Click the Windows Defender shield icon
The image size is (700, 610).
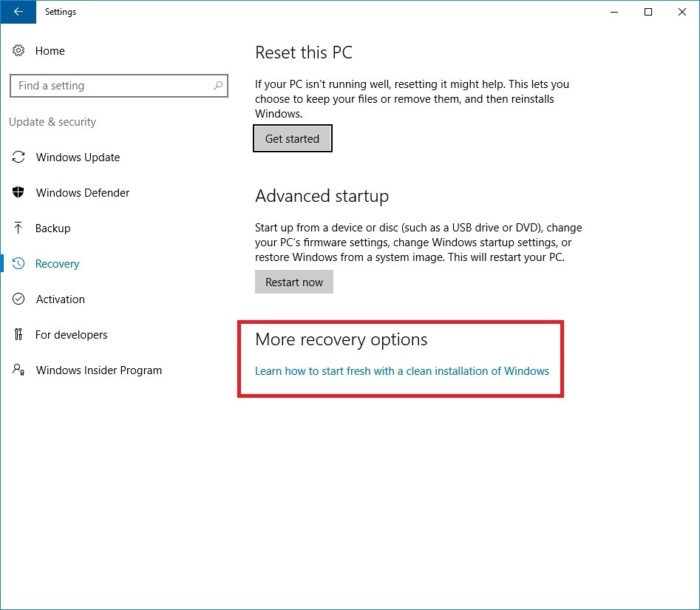coord(18,192)
